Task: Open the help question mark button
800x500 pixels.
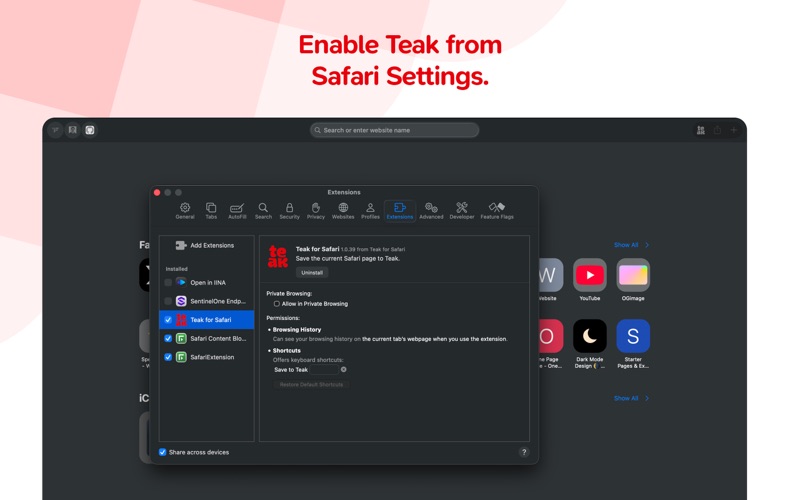Action: tap(523, 452)
